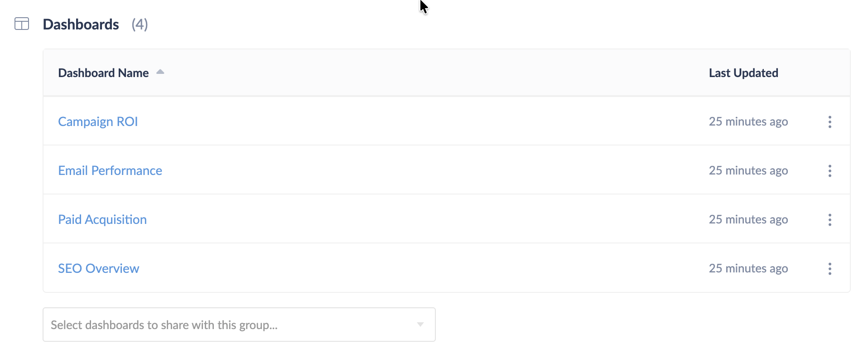
Task: Click the SEO Overview last updated timestamp
Action: pos(748,268)
